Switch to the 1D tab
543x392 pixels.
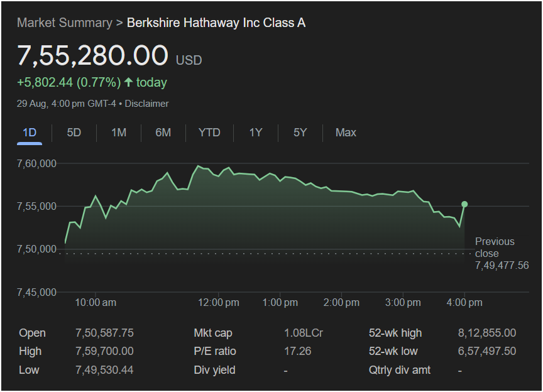pyautogui.click(x=30, y=133)
